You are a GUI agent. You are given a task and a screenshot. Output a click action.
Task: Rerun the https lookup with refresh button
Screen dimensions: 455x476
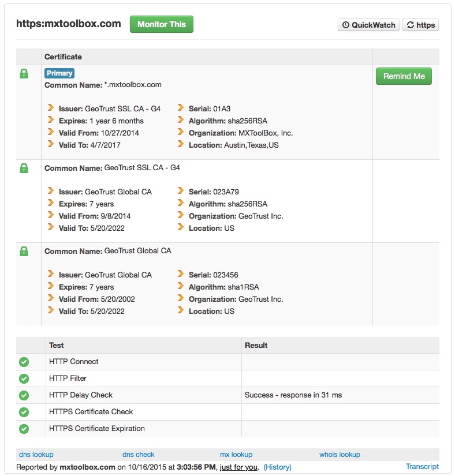point(421,25)
